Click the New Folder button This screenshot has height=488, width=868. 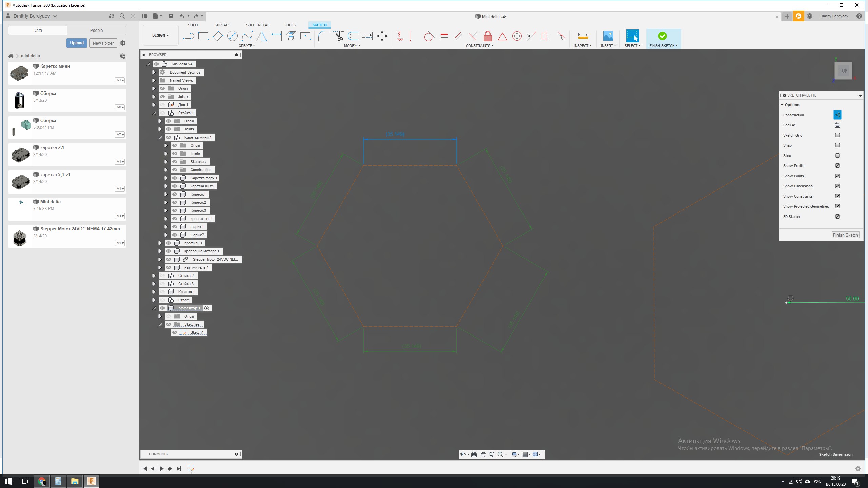click(103, 43)
